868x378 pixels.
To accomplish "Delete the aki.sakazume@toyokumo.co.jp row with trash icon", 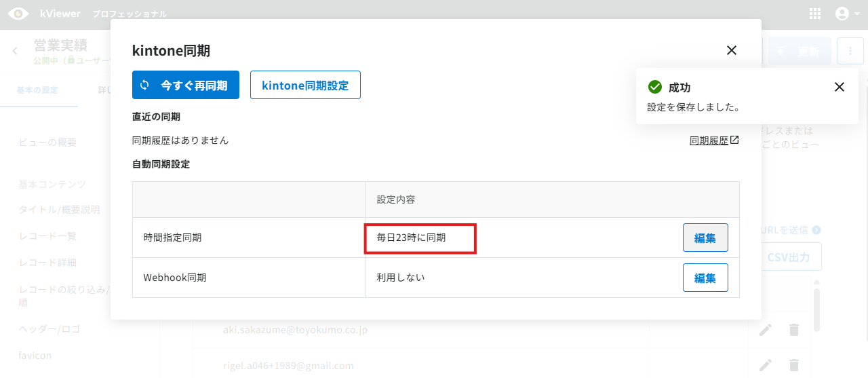I will click(x=794, y=330).
